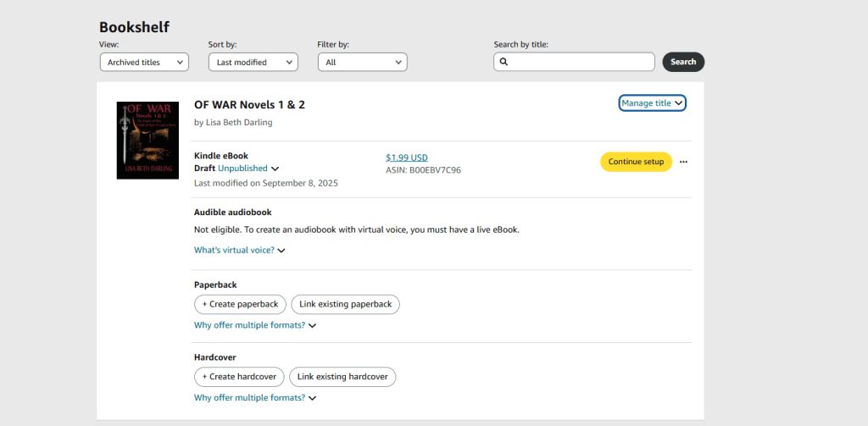The width and height of the screenshot is (868, 426).
Task: Click + Create paperback button
Action: point(240,304)
